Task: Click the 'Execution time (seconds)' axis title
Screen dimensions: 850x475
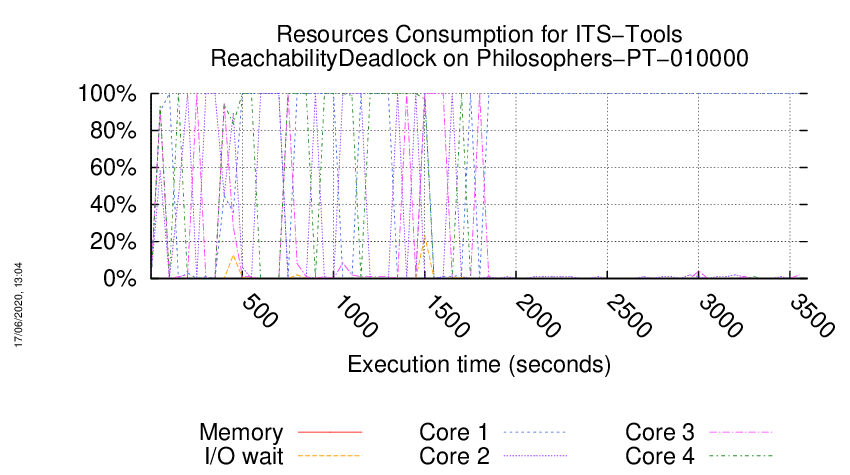Action: [x=479, y=364]
